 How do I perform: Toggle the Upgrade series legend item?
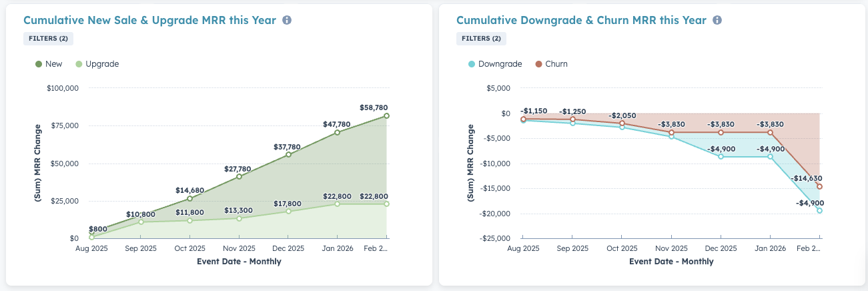point(97,64)
